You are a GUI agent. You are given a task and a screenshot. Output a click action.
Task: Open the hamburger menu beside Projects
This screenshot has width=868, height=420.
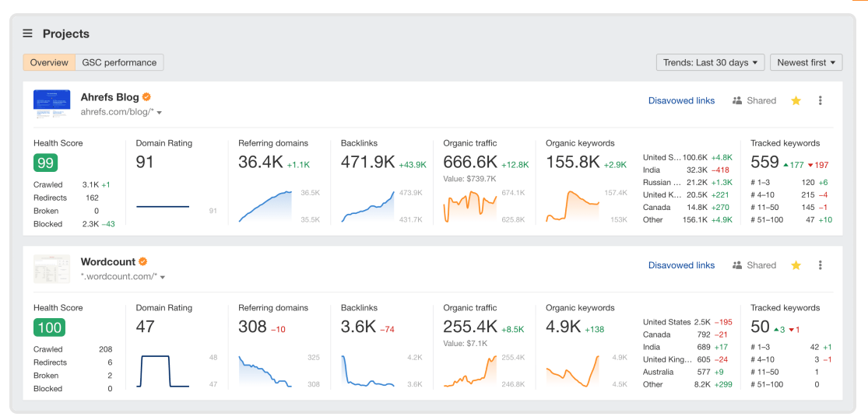click(27, 33)
